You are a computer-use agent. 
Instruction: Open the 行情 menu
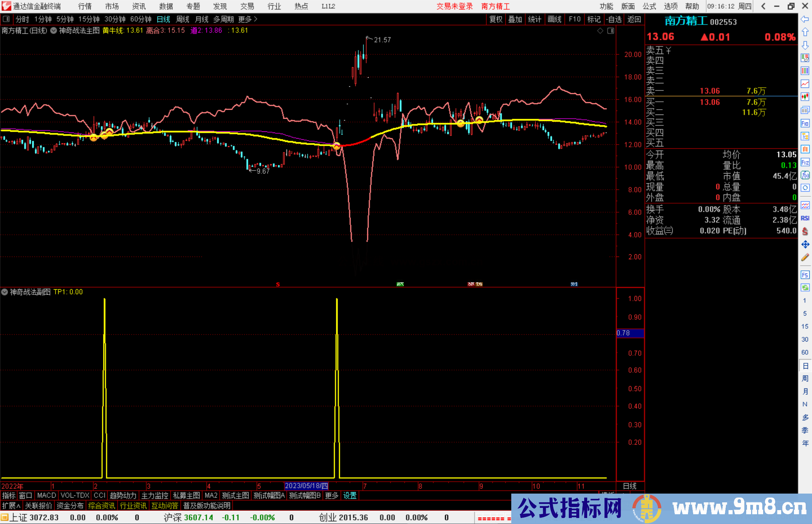pyautogui.click(x=85, y=6)
